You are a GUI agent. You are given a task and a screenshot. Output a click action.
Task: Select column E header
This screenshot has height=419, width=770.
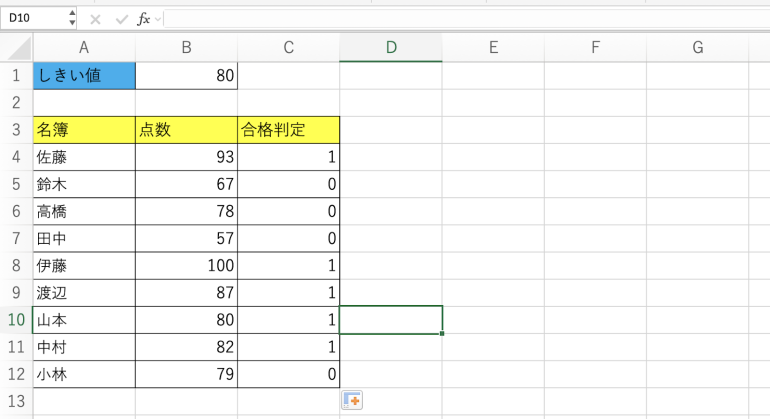[493, 48]
